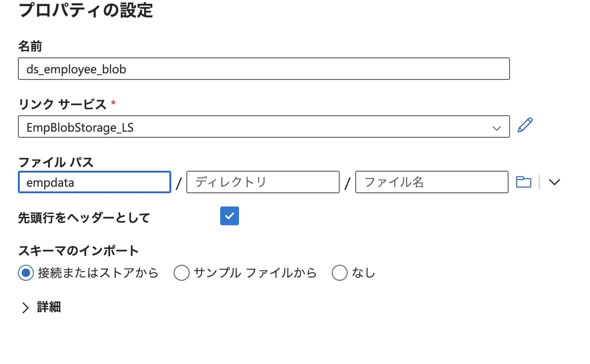
Task: Select the empdata container field
Action: (x=94, y=182)
